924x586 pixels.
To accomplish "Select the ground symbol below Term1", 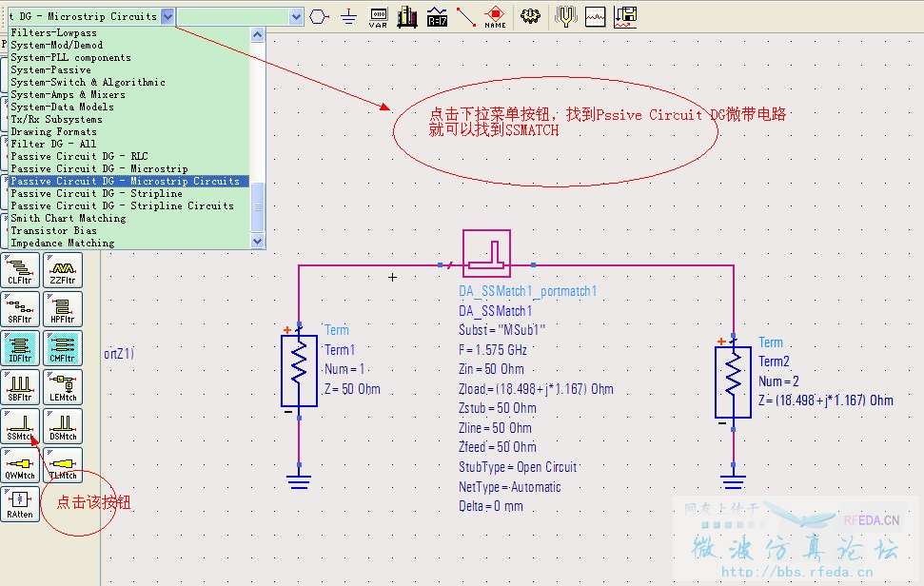I will coord(300,481).
